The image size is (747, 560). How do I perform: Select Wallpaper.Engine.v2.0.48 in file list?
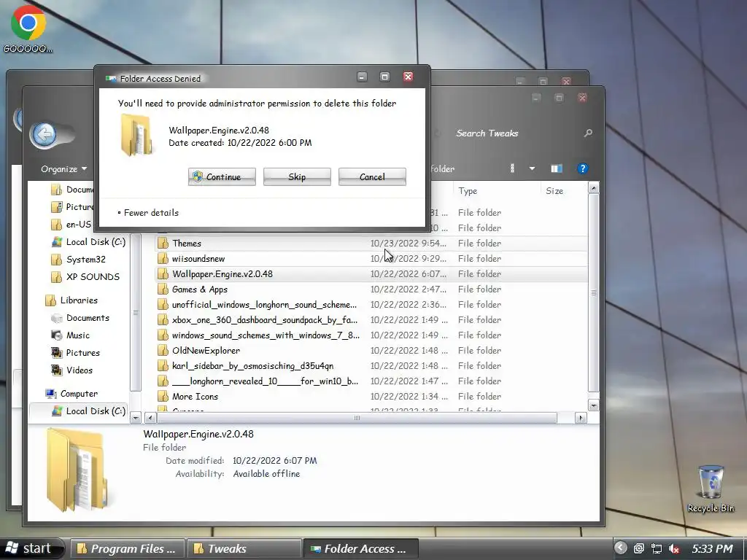point(371,274)
